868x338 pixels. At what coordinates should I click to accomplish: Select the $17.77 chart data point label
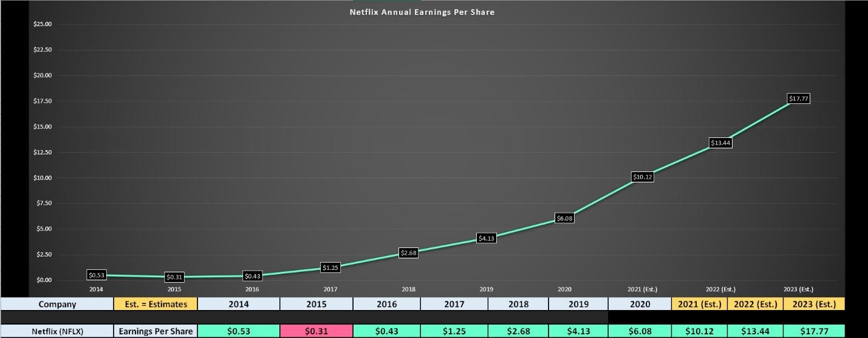798,98
